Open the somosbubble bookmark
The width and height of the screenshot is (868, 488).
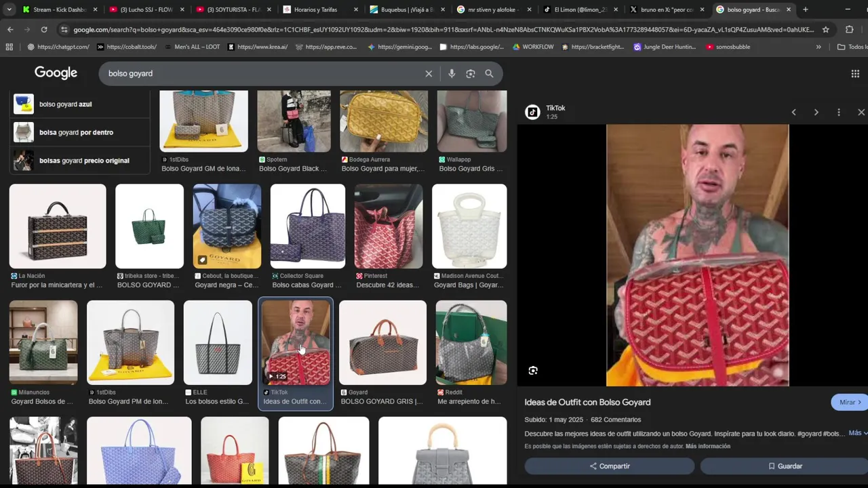click(x=728, y=47)
